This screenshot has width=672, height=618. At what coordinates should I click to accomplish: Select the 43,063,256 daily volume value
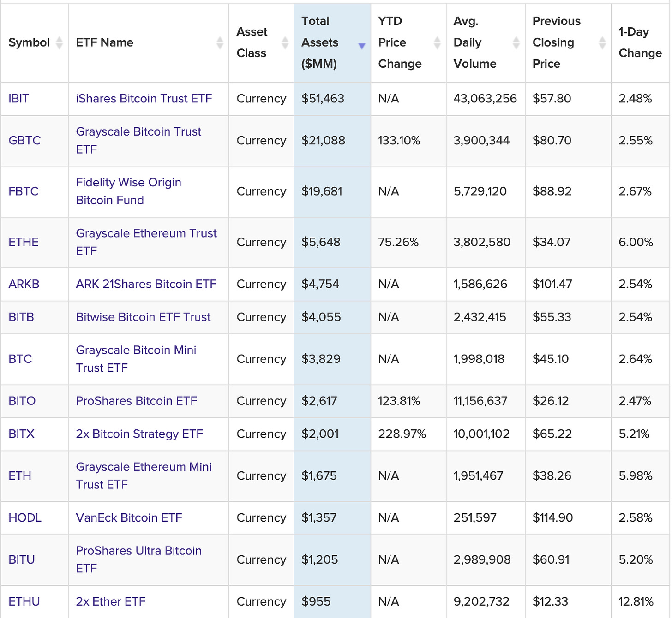[x=485, y=99]
